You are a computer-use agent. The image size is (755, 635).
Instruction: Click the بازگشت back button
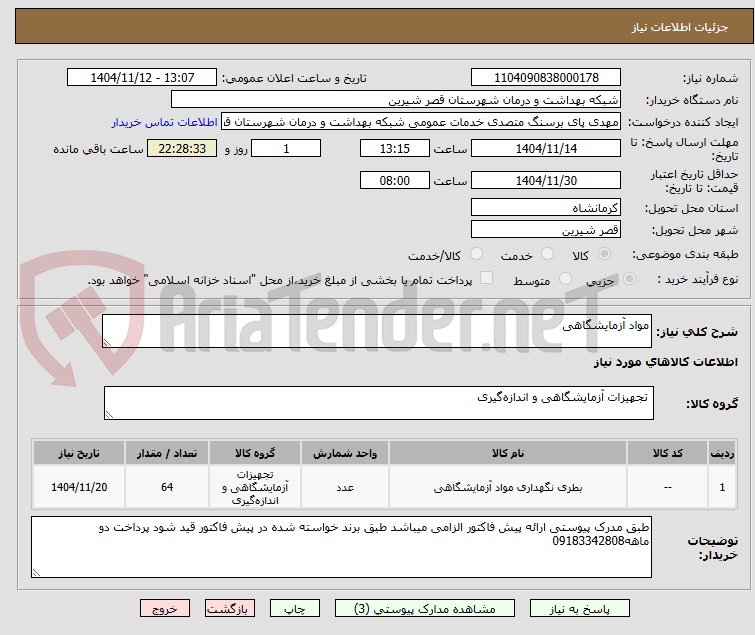(x=230, y=609)
